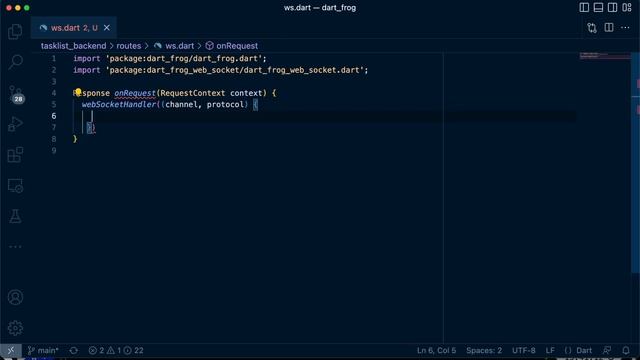Select routes breadcrumb
Screen dimensions: 640x360
tap(129, 46)
